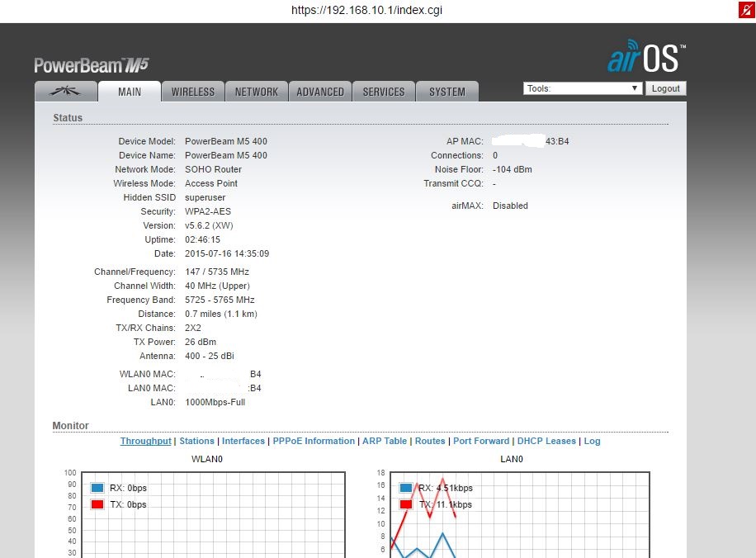The height and width of the screenshot is (558, 756).
Task: Click the red TX swatch in LAN0 chart
Action: 406,504
